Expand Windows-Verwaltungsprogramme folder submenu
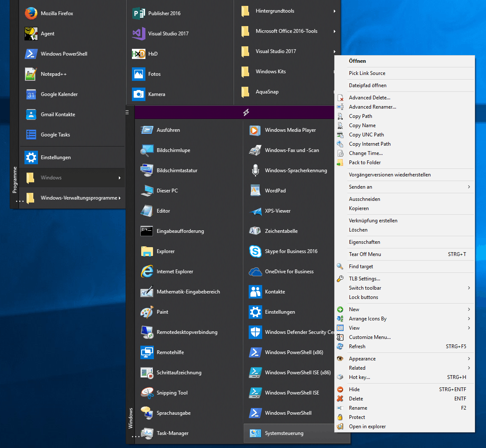Image resolution: width=486 pixels, height=448 pixels. [x=72, y=198]
